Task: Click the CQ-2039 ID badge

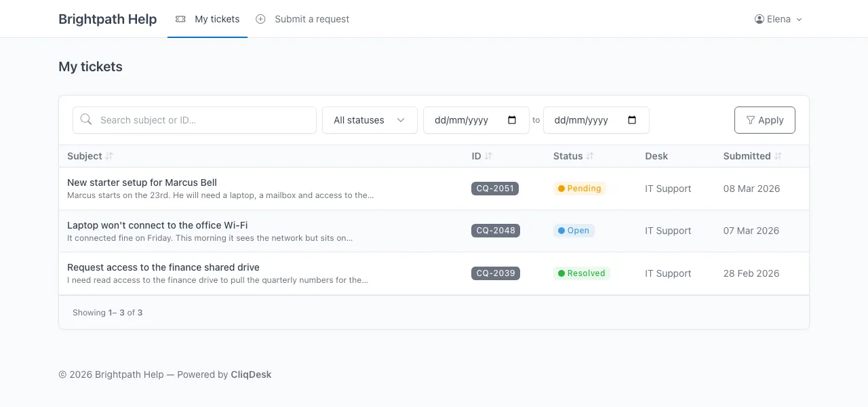Action: 496,273
